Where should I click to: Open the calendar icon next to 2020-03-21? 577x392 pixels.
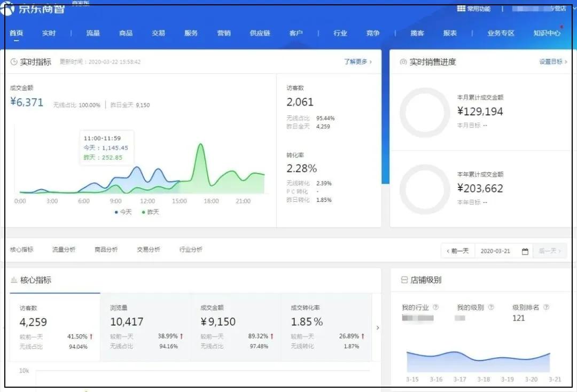click(x=525, y=250)
